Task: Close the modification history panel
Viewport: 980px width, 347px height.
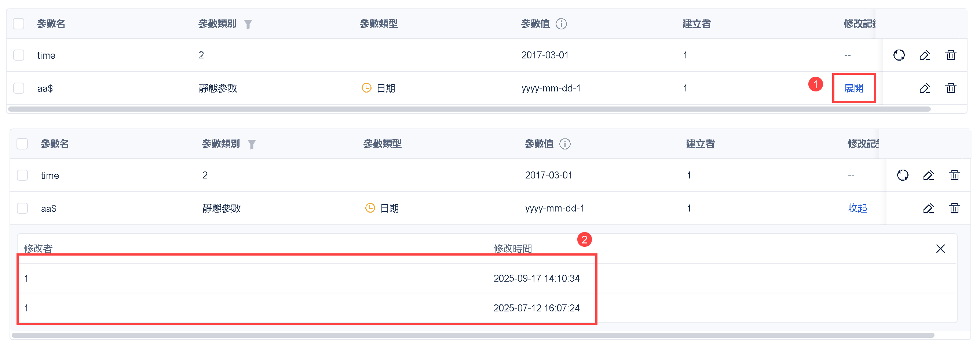Action: click(x=940, y=249)
